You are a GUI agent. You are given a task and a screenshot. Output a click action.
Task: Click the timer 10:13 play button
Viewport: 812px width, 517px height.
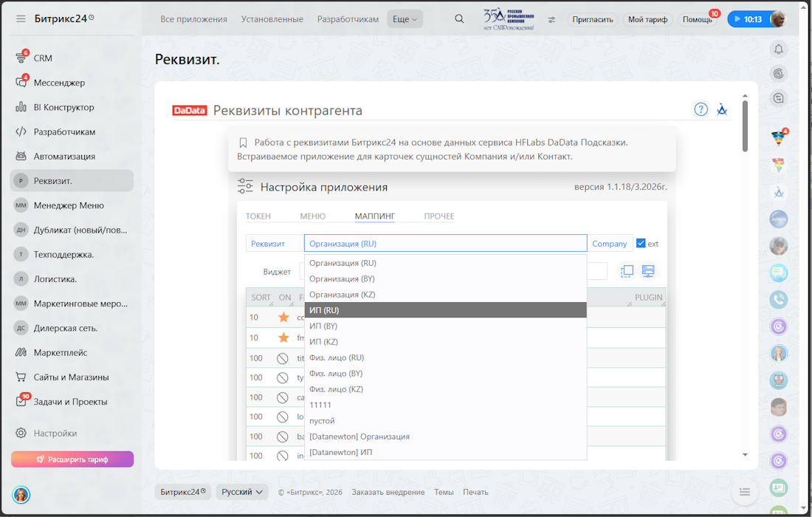click(747, 19)
